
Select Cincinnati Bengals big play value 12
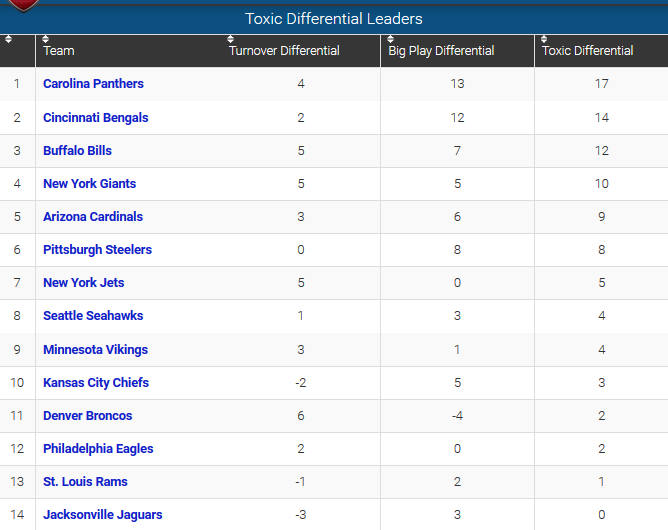[457, 118]
